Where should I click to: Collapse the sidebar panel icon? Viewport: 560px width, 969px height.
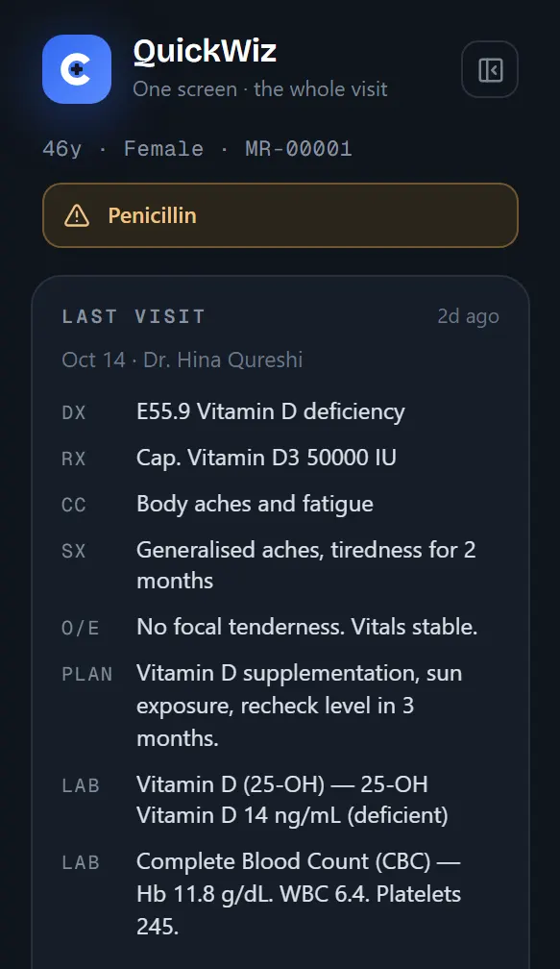(490, 70)
